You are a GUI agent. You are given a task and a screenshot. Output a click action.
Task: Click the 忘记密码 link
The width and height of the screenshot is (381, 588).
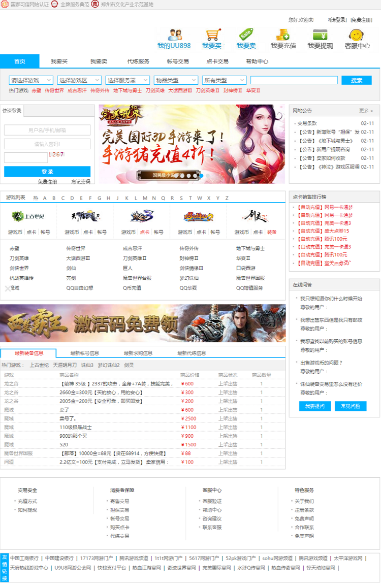(x=81, y=182)
